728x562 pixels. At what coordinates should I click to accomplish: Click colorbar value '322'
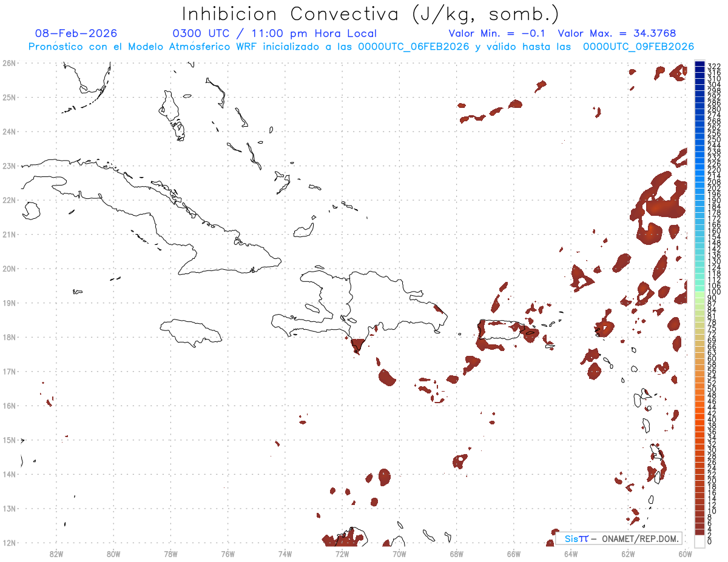click(x=714, y=66)
